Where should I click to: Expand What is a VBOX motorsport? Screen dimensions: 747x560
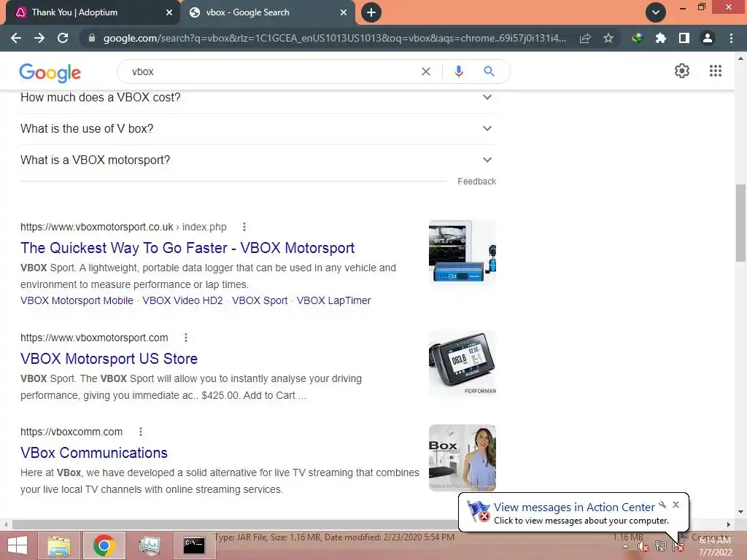pos(258,160)
